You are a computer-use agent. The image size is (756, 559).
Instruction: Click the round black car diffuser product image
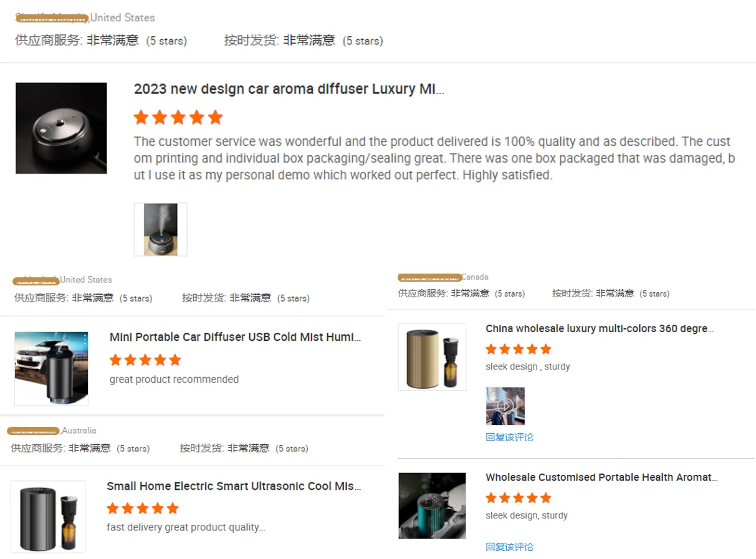point(61,128)
